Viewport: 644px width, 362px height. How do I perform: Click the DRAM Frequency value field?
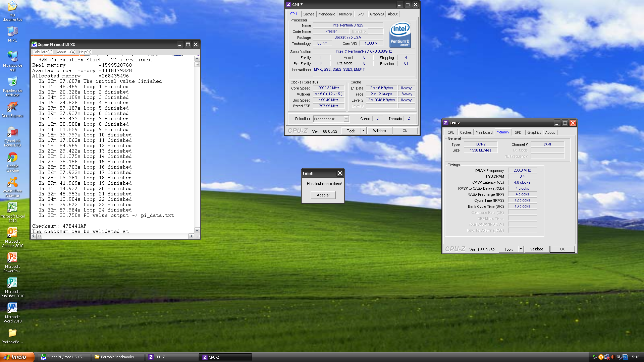(522, 170)
